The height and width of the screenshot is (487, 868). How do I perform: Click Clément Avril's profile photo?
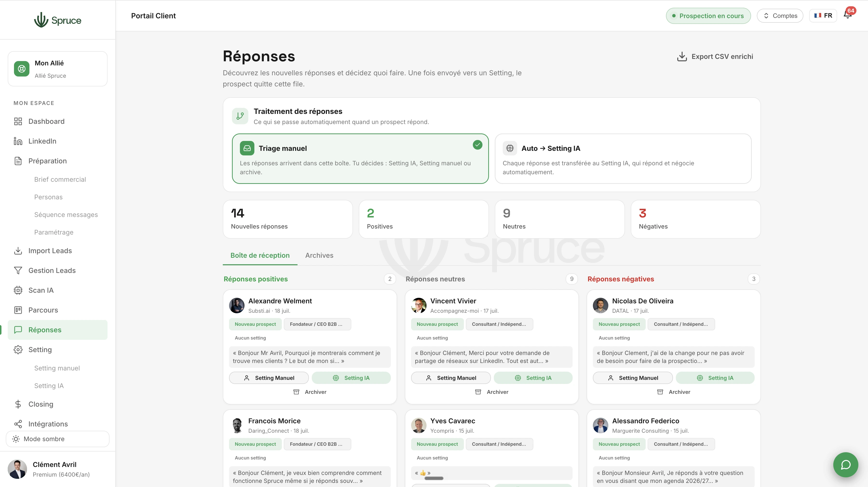[18, 469]
